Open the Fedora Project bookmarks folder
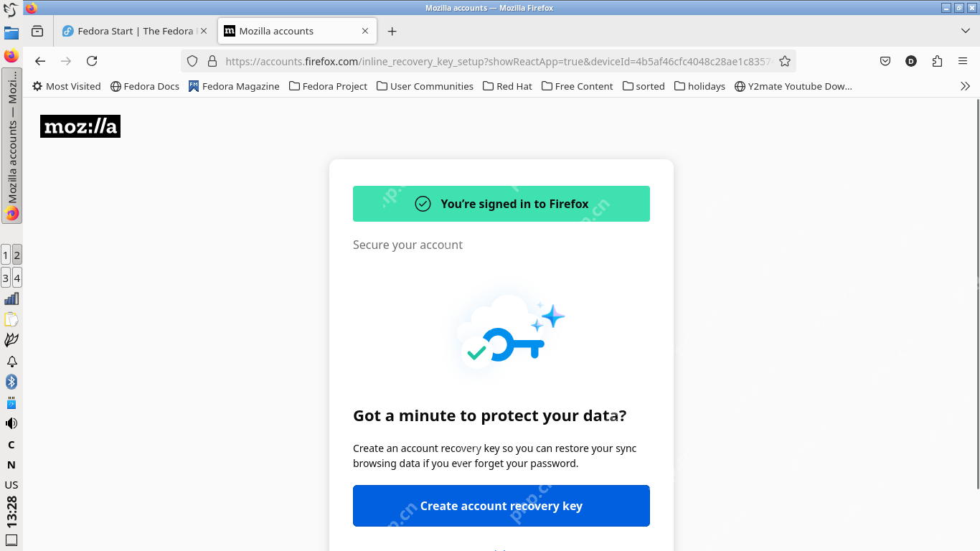Screen dimensions: 980x551 click(328, 86)
